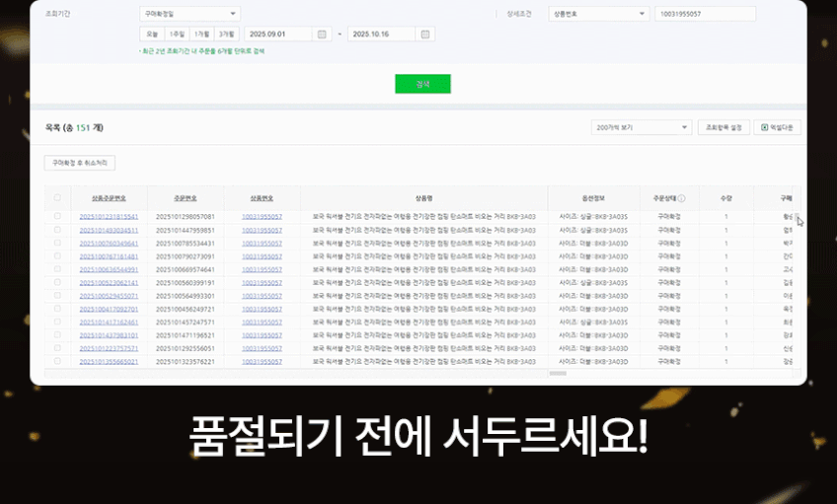This screenshot has height=504, width=837.
Task: Click 구매확정 후 취소처리 button
Action: point(80,163)
